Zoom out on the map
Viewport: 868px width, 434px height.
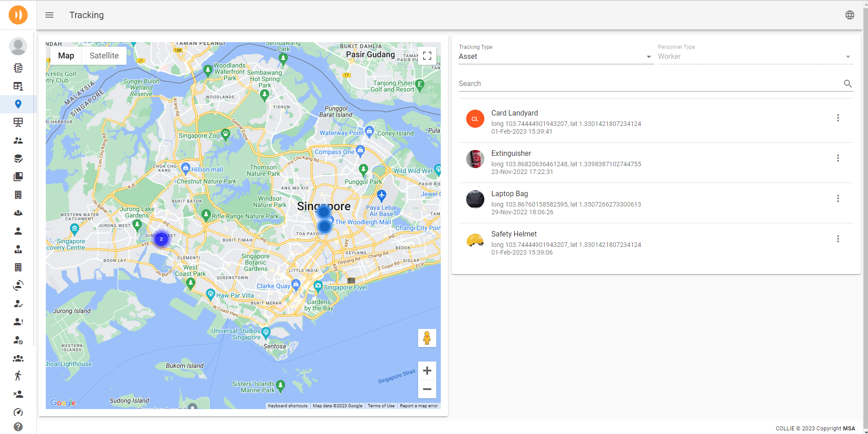tap(427, 389)
